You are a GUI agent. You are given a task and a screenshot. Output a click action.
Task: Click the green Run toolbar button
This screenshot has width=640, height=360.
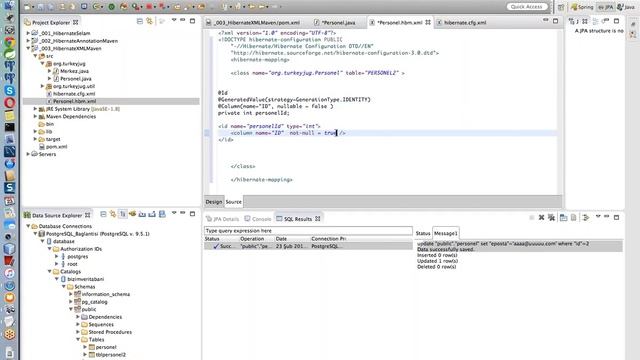point(111,7)
